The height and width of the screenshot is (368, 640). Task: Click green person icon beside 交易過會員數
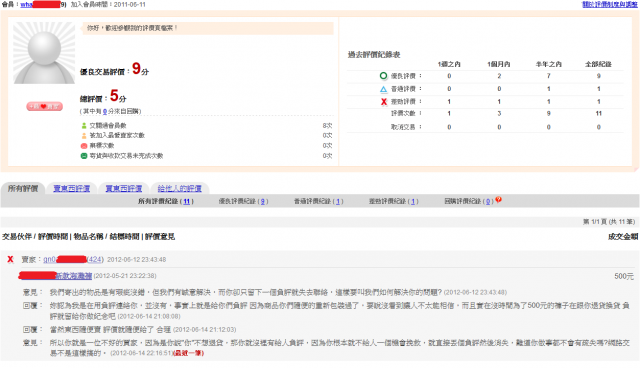pyautogui.click(x=84, y=126)
